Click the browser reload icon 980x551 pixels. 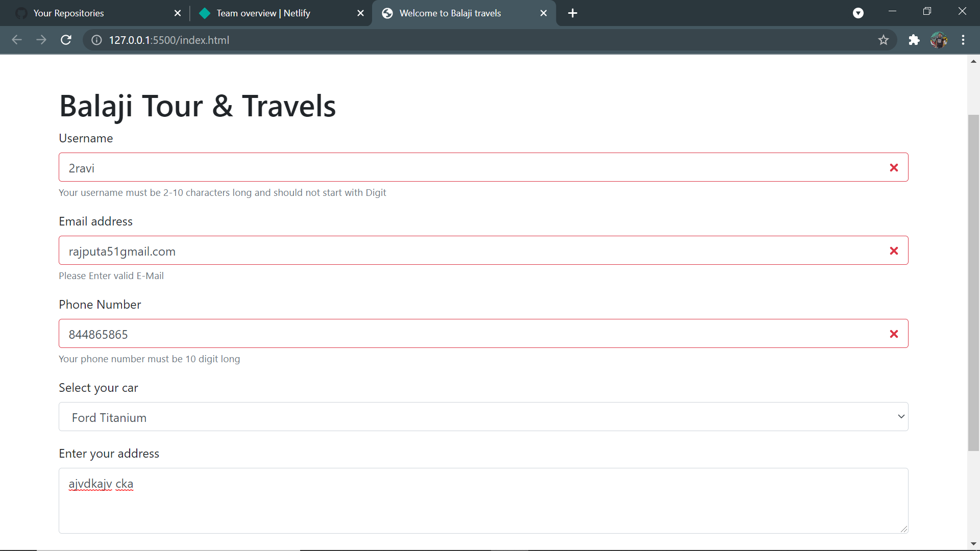pyautogui.click(x=66, y=40)
